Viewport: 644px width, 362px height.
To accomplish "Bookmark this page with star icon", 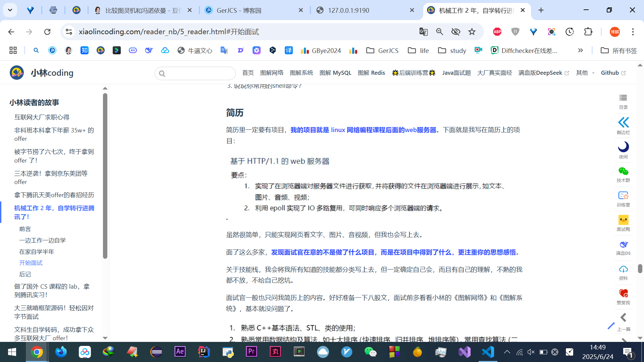I will (x=472, y=32).
